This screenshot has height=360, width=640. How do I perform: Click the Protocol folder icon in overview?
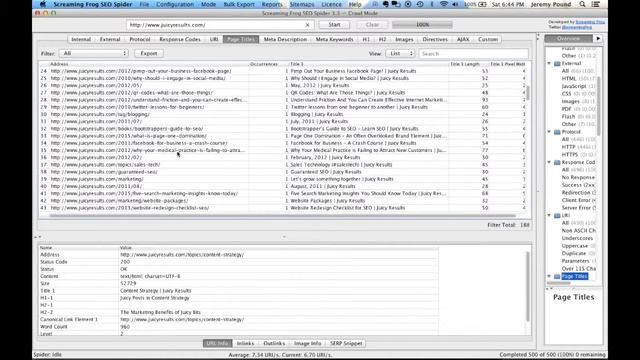point(557,132)
